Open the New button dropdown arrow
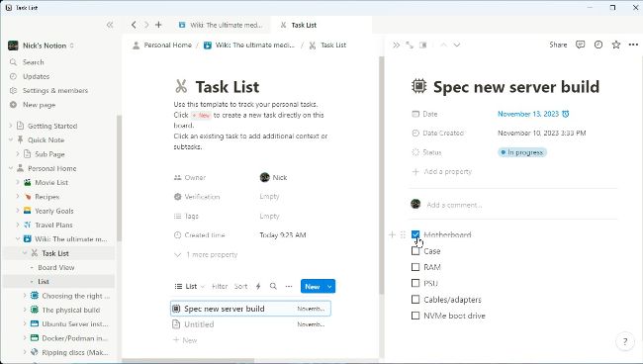643x364 pixels. coord(329,287)
